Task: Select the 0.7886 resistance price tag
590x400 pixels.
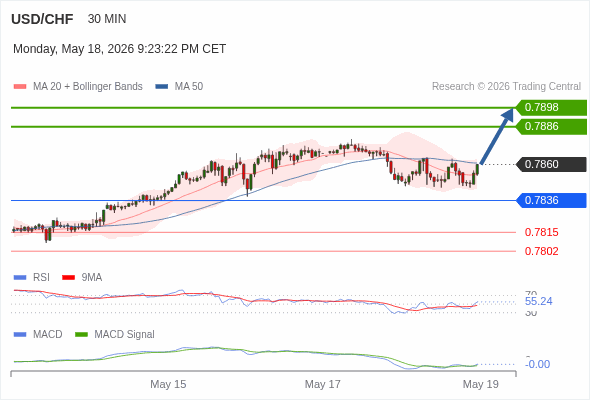Action: click(x=551, y=126)
